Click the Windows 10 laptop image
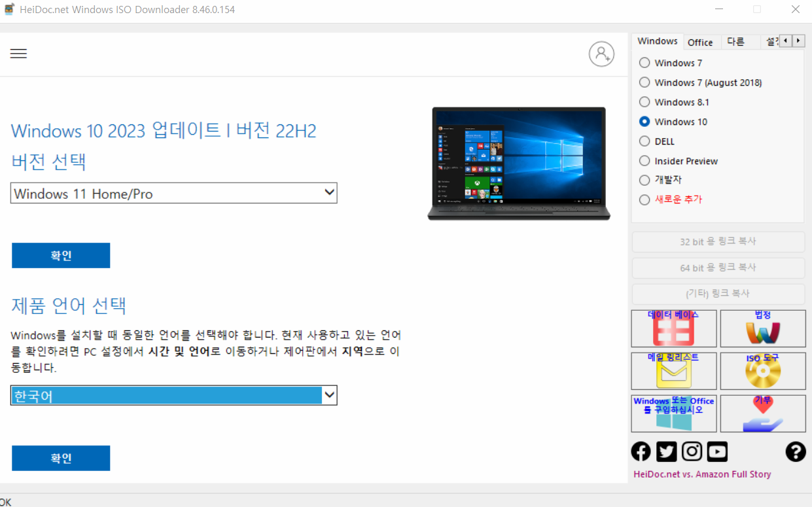 [x=519, y=163]
